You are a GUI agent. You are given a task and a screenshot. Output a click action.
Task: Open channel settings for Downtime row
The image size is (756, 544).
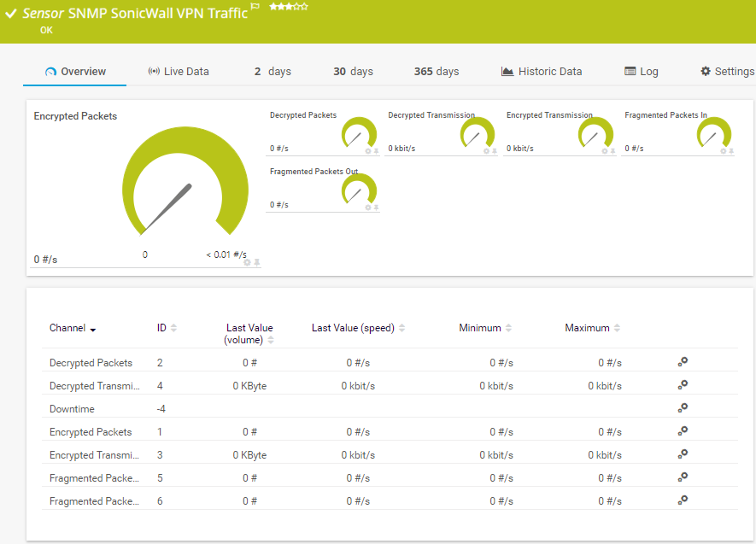pyautogui.click(x=683, y=408)
